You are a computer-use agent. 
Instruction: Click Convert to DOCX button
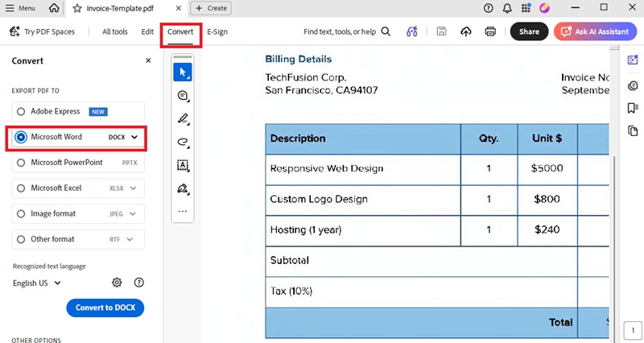point(105,308)
